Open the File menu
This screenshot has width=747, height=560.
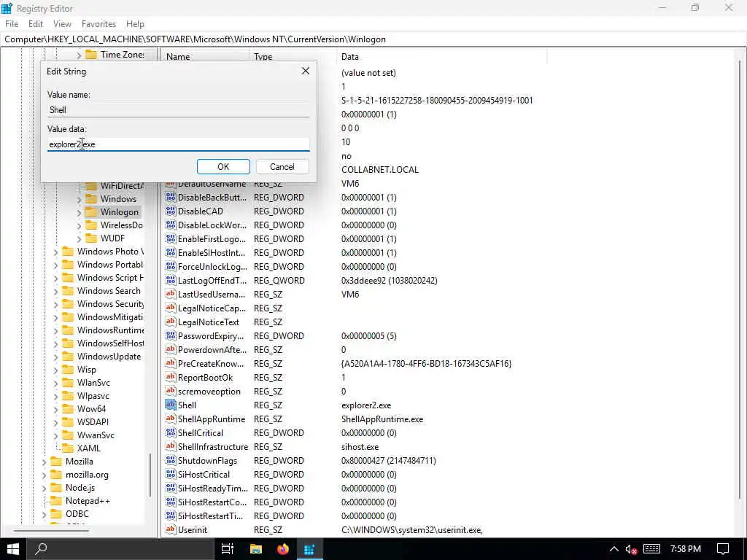point(12,24)
